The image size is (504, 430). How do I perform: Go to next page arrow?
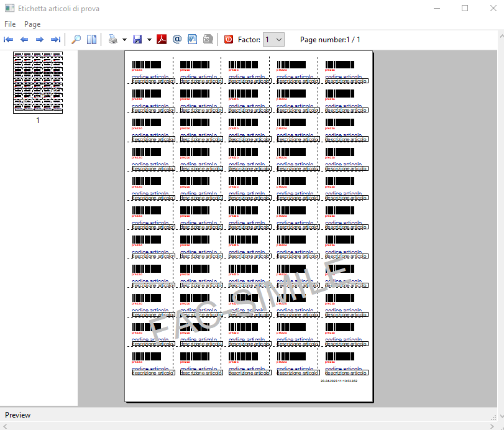40,40
